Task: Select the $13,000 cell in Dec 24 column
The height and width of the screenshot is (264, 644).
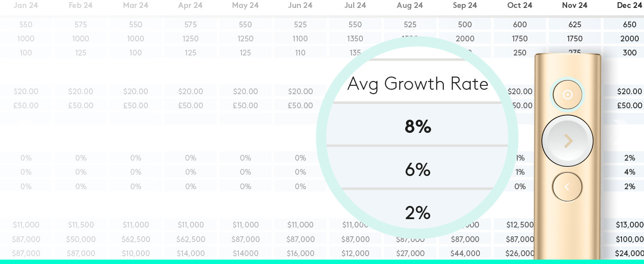Action: [629, 225]
